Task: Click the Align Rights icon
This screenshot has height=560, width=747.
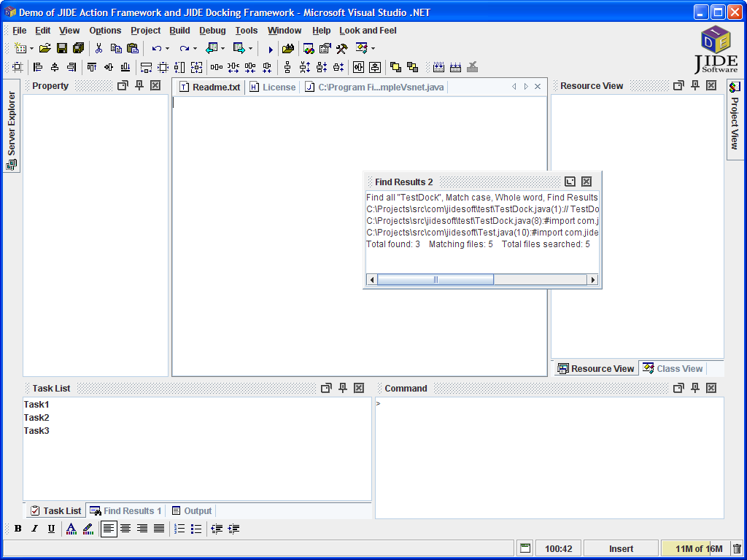Action: (x=71, y=67)
